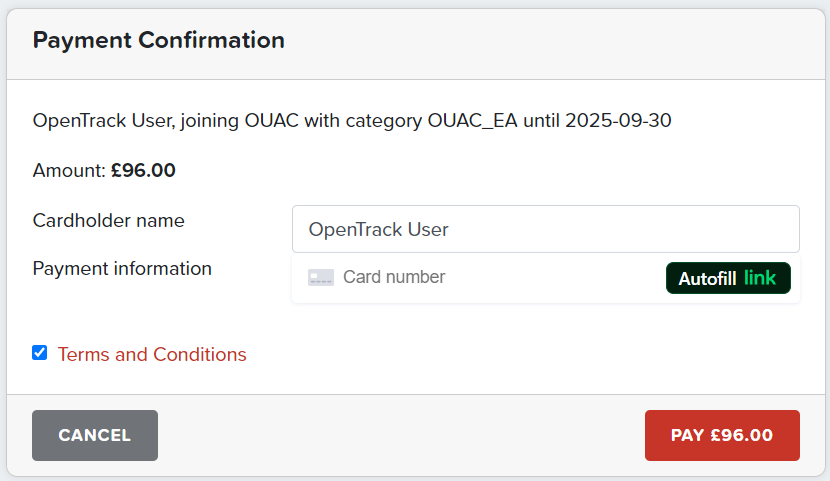Click the Amount: label text
The height and width of the screenshot is (481, 830).
pos(69,170)
